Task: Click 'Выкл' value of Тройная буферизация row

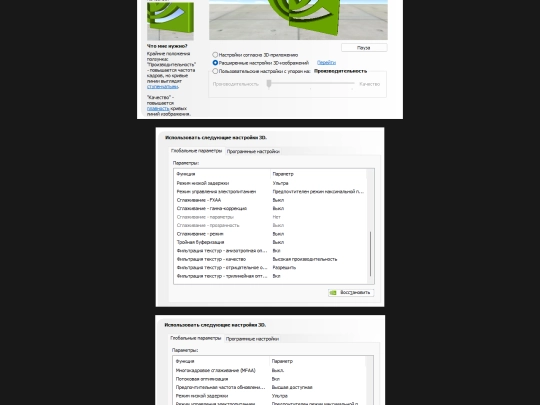Action: (278, 242)
